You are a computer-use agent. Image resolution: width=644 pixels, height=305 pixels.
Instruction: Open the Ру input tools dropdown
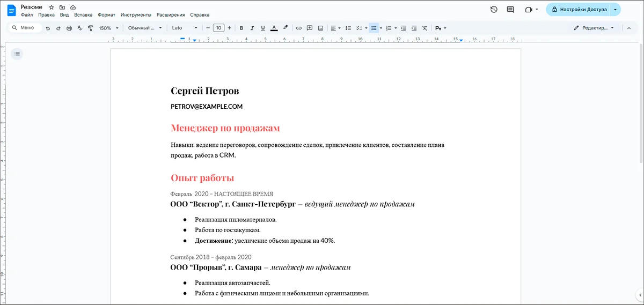click(x=441, y=28)
